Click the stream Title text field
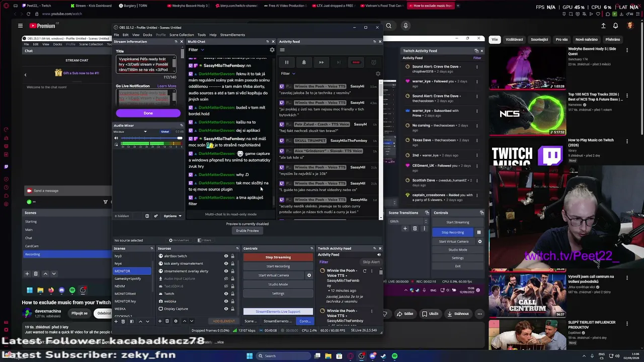 point(145,65)
